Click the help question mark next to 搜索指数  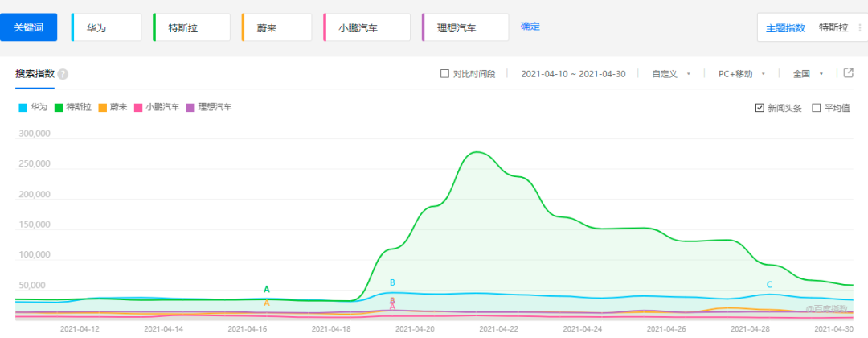pos(63,74)
